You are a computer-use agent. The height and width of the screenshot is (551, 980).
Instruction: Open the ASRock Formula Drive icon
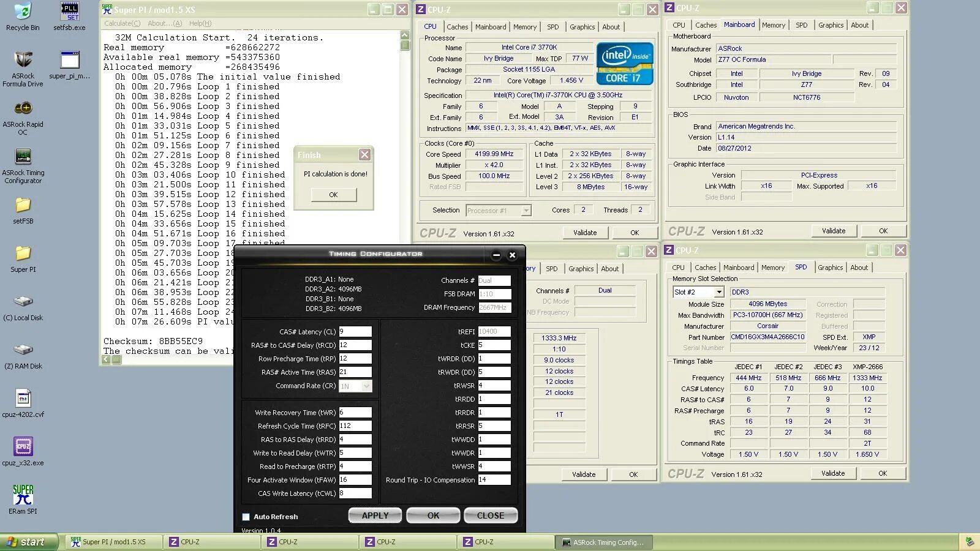click(23, 59)
